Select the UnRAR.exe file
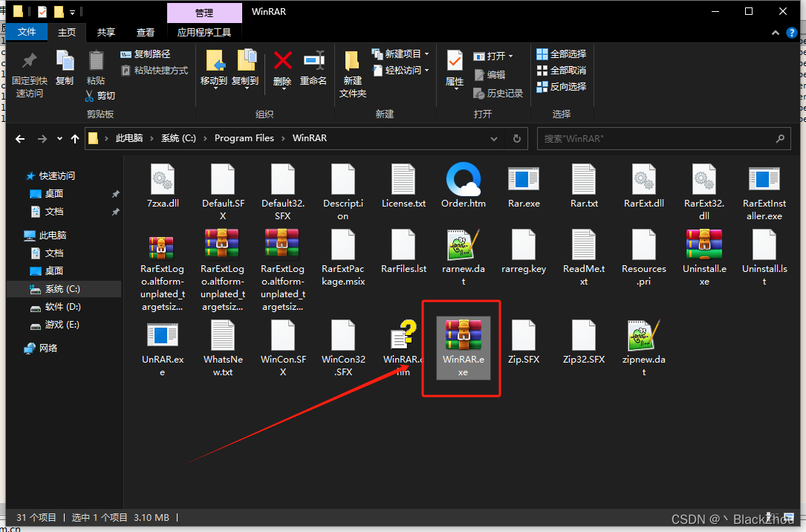806x532 pixels. (x=163, y=348)
